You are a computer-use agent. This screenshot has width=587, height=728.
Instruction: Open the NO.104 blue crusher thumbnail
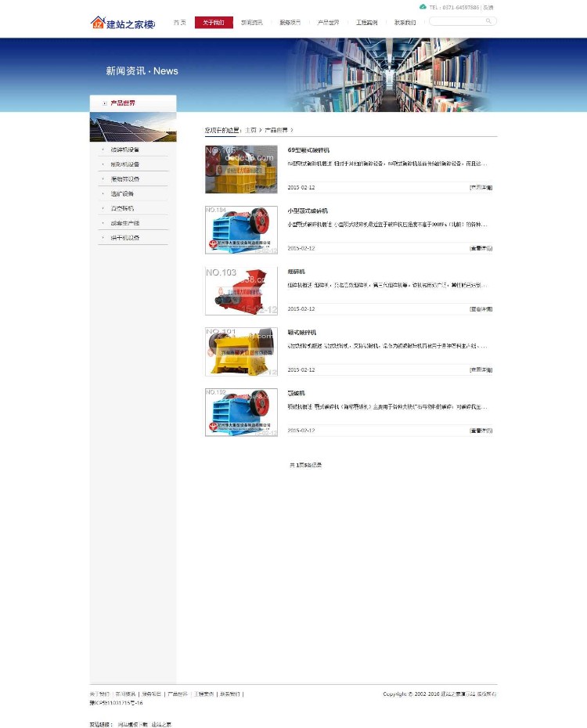(x=241, y=230)
